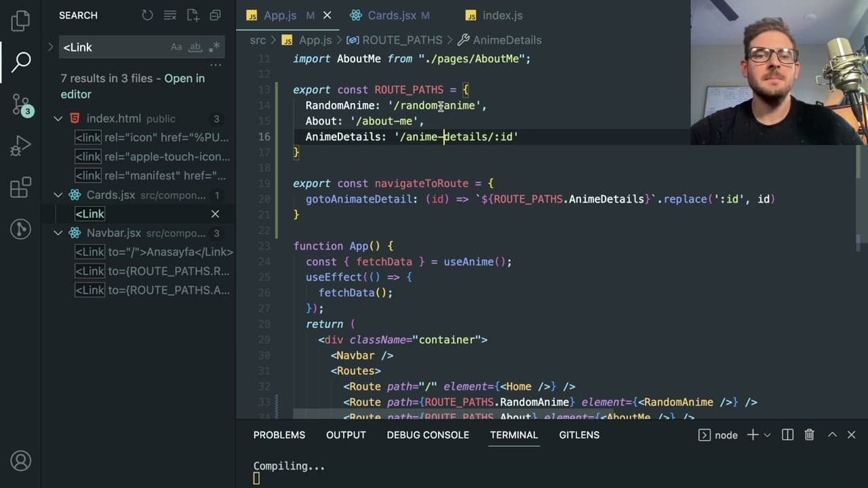Toggle Match Whole Word in search

coord(195,47)
